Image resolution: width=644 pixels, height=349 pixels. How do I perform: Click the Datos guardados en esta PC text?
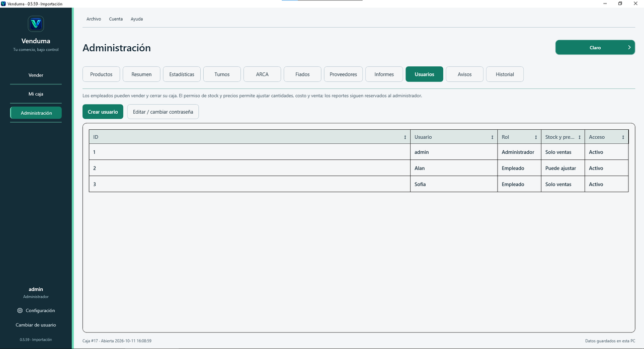pos(610,340)
